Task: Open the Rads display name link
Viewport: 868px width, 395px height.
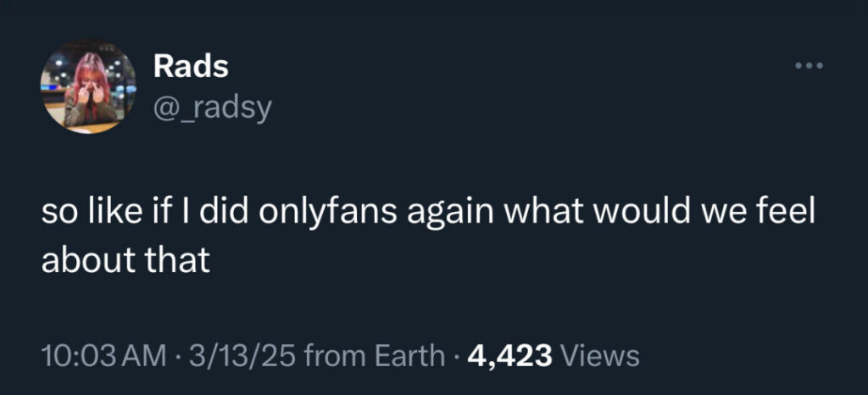Action: [x=191, y=66]
